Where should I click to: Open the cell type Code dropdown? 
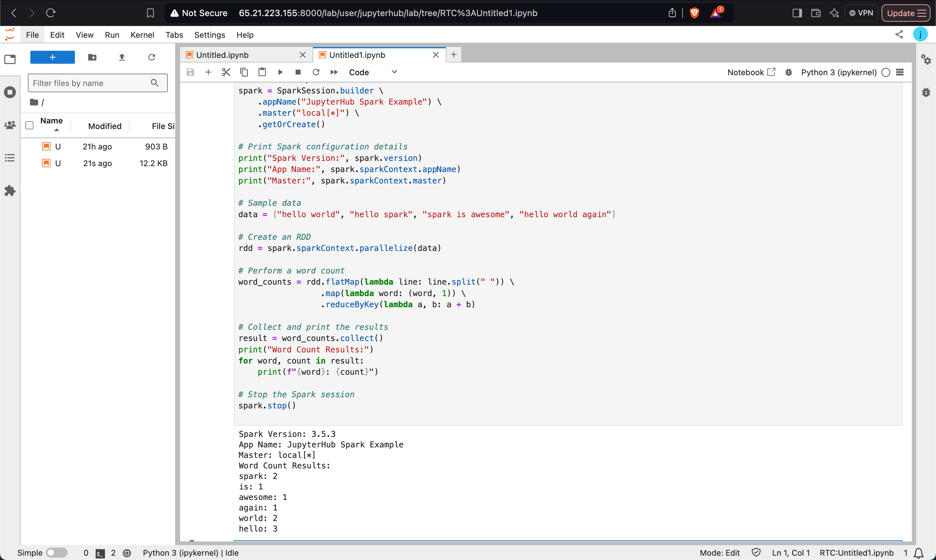tap(373, 72)
